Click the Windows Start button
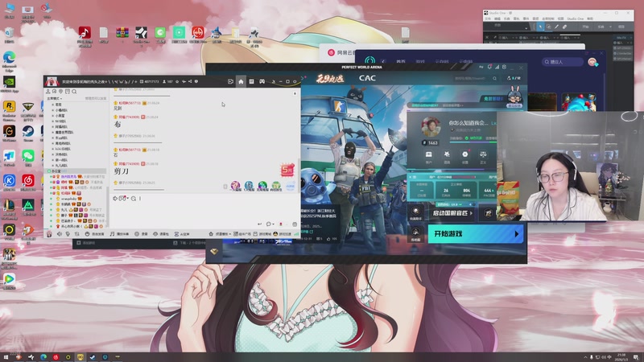Image resolution: width=644 pixels, height=362 pixels. [x=6, y=357]
